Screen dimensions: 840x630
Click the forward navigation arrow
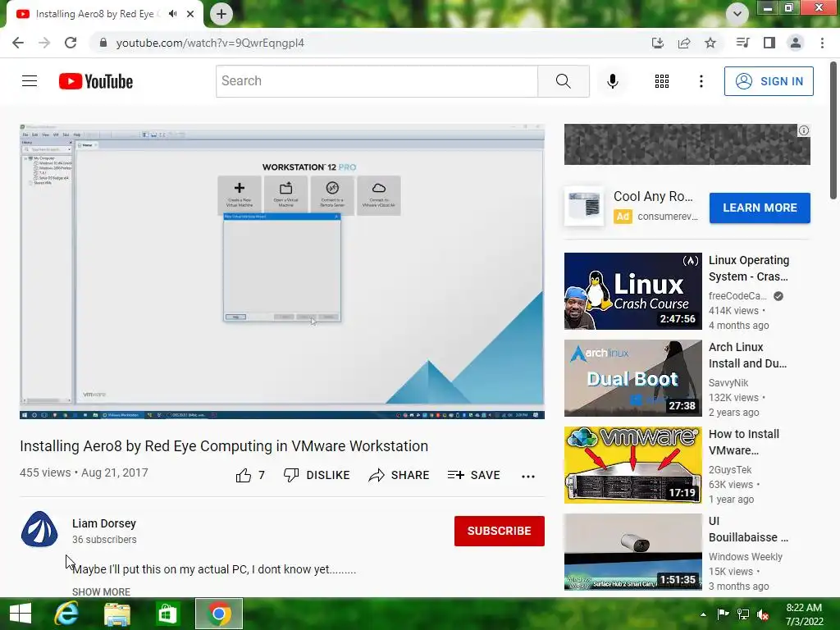44,43
